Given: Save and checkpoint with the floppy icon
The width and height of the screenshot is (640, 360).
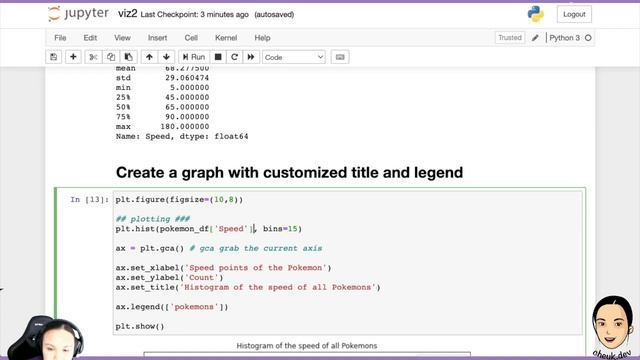Looking at the screenshot, I should pos(53,57).
